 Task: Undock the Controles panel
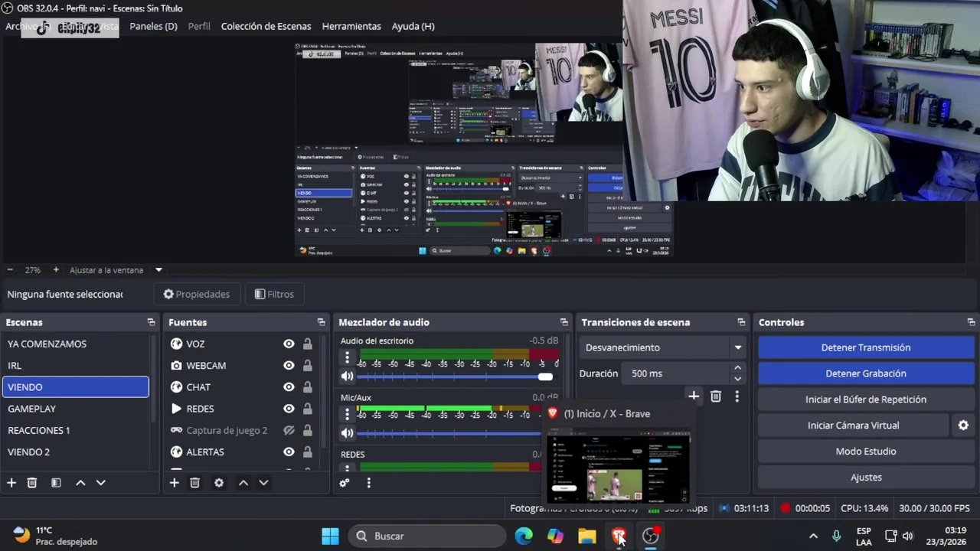click(971, 322)
